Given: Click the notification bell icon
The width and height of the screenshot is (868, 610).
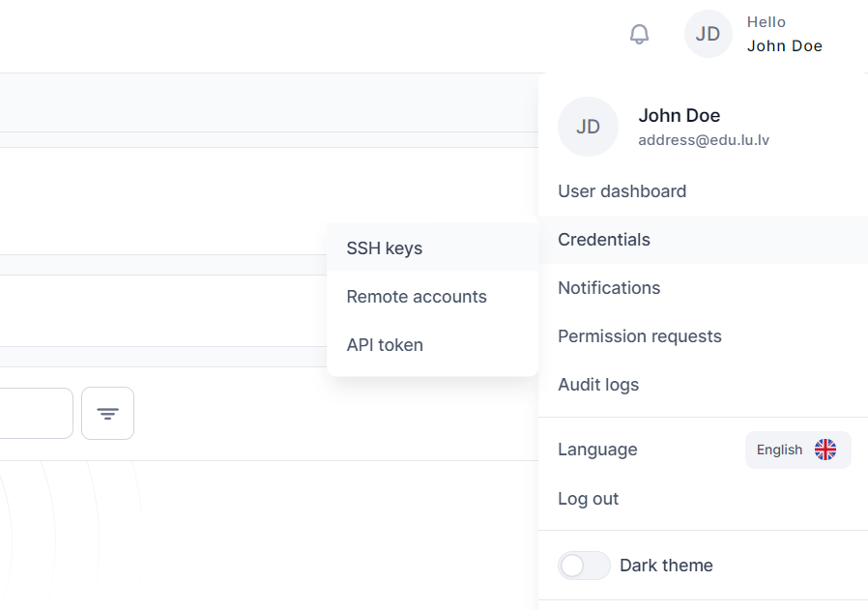Looking at the screenshot, I should click(x=639, y=35).
